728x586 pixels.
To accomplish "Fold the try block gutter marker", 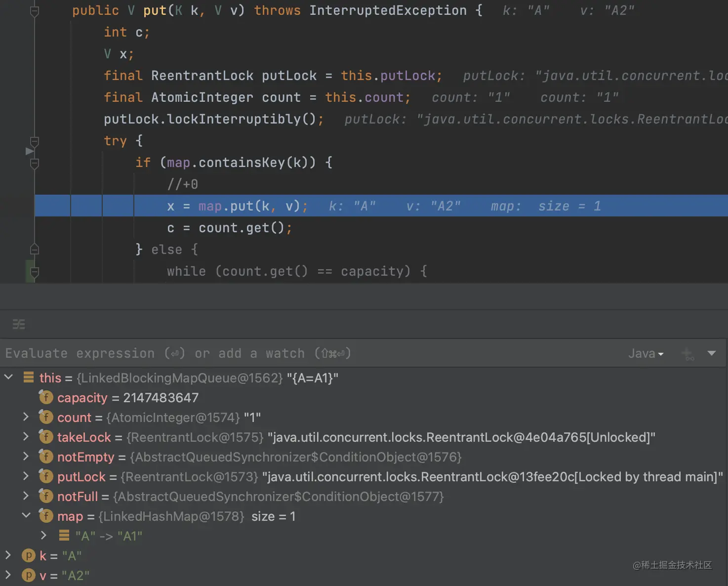I will [x=35, y=141].
